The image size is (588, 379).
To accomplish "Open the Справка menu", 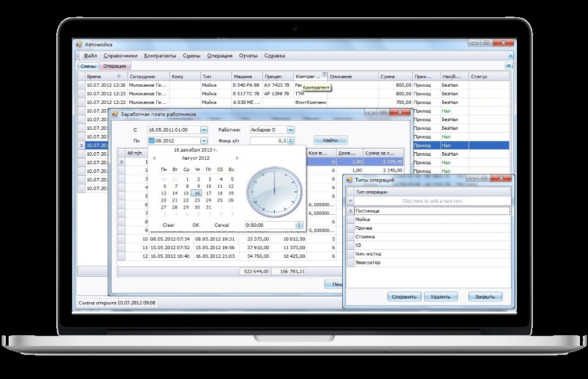I will (274, 56).
